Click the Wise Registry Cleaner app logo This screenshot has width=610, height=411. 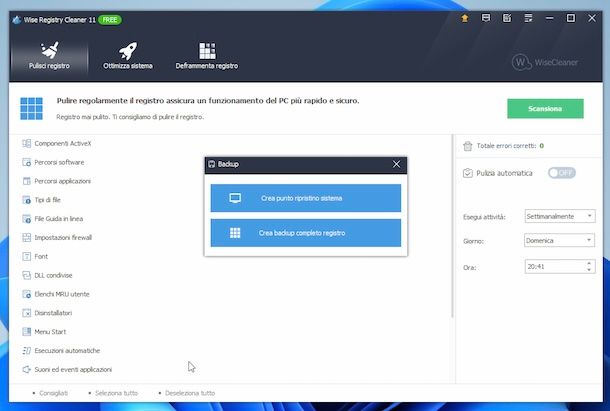[17, 19]
